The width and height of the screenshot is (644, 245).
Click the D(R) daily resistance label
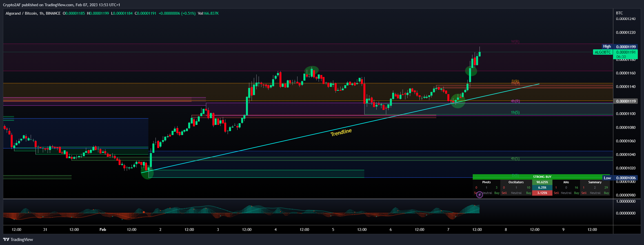click(x=515, y=81)
